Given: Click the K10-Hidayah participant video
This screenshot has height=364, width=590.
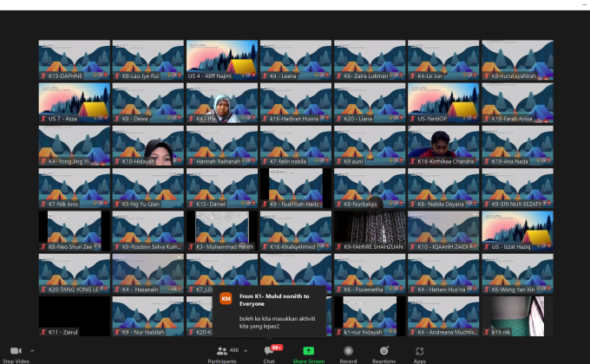Looking at the screenshot, I should pos(147,145).
